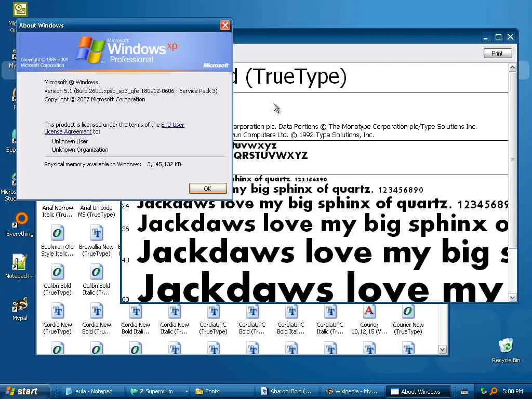Viewport: 532px width, 399px height.
Task: Click the keyboard icon on taskbar
Action: (x=464, y=392)
